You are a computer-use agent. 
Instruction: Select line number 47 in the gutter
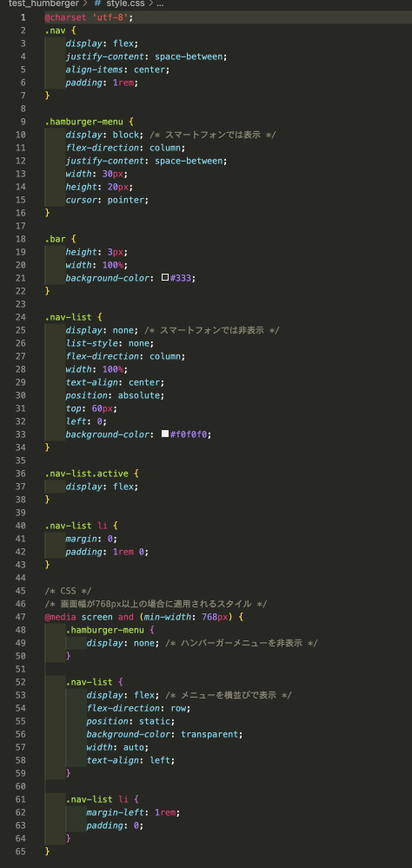(21, 617)
